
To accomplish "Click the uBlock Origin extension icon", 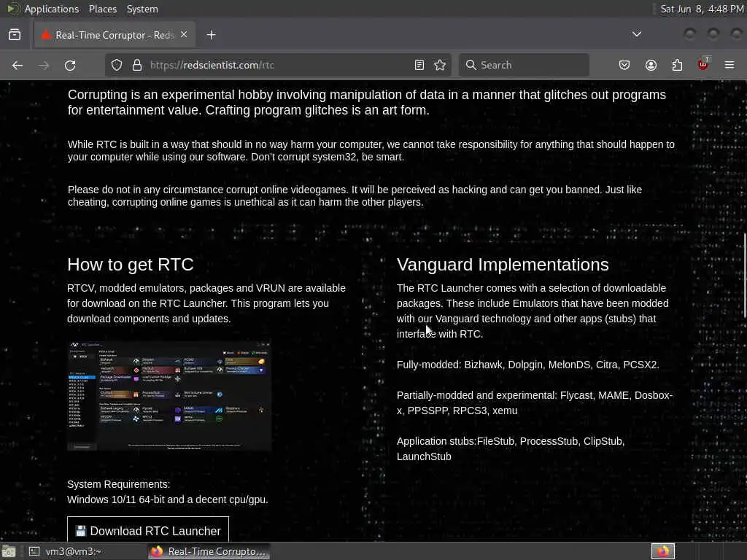I will (703, 64).
